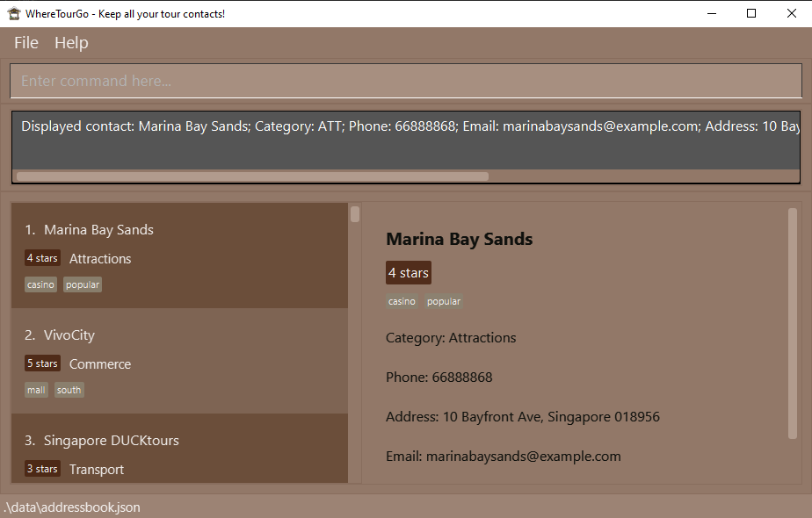Open the Help menu

71,43
